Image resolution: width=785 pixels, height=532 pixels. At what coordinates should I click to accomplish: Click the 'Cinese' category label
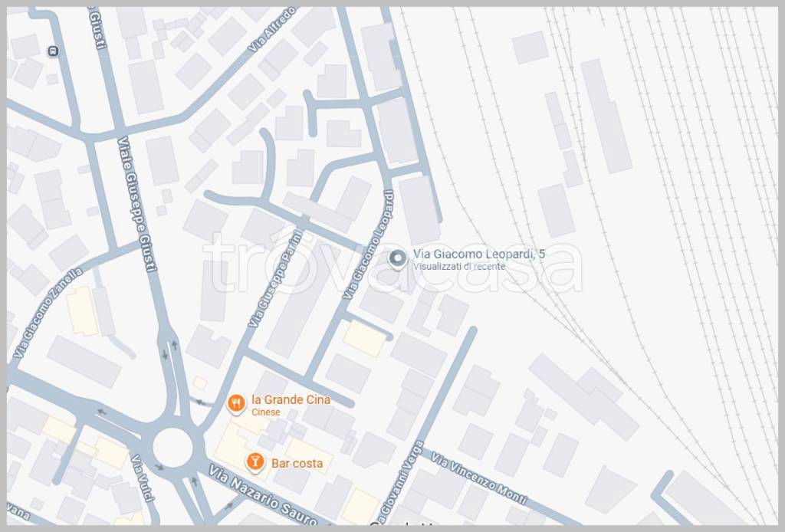(x=266, y=412)
